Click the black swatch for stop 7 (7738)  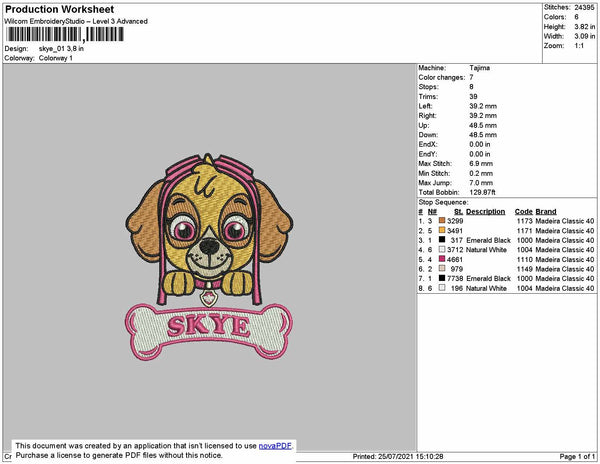(442, 278)
